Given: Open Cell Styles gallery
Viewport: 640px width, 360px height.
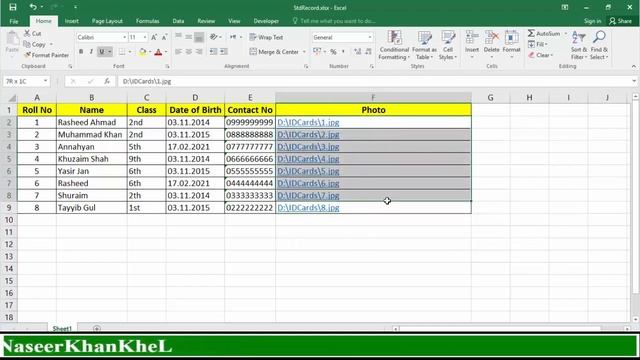Looking at the screenshot, I should pos(448,45).
